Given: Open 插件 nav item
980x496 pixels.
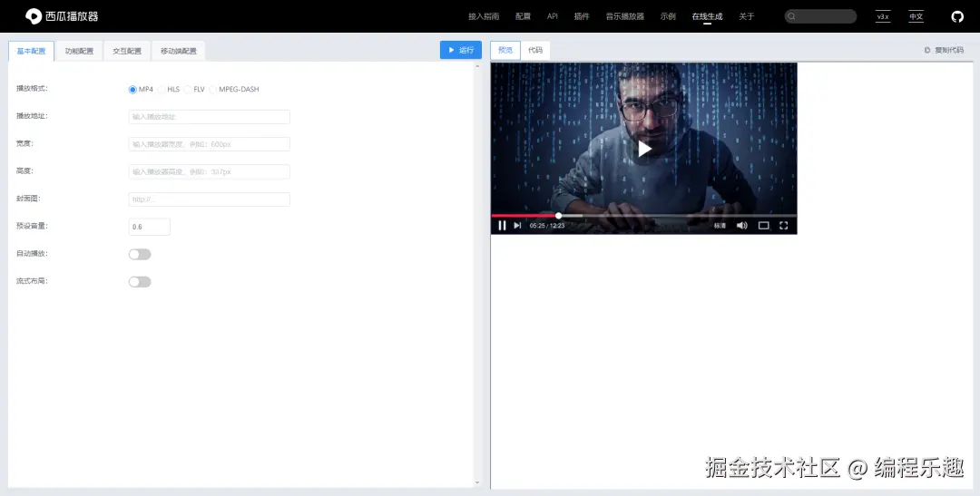Looking at the screenshot, I should click(582, 17).
